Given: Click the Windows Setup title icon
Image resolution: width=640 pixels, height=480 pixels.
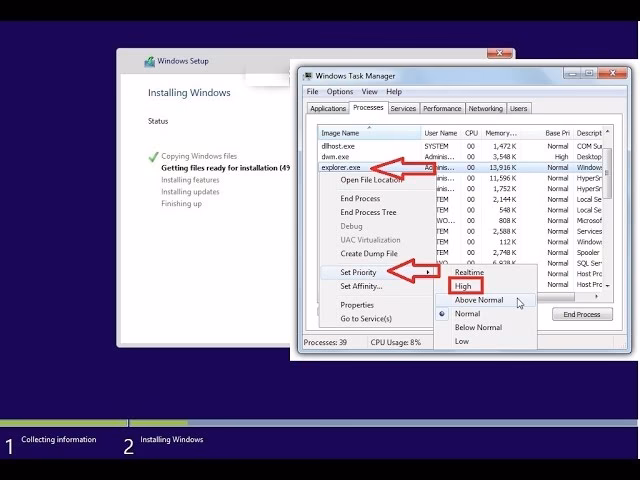Looking at the screenshot, I should pyautogui.click(x=149, y=61).
